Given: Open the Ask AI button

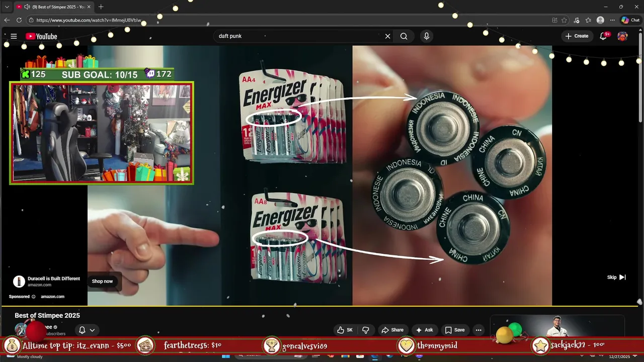Looking at the screenshot, I should pyautogui.click(x=424, y=330).
